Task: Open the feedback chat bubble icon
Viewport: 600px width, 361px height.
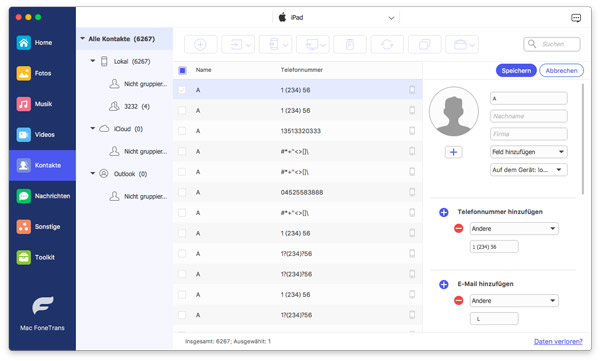Action: pos(576,18)
